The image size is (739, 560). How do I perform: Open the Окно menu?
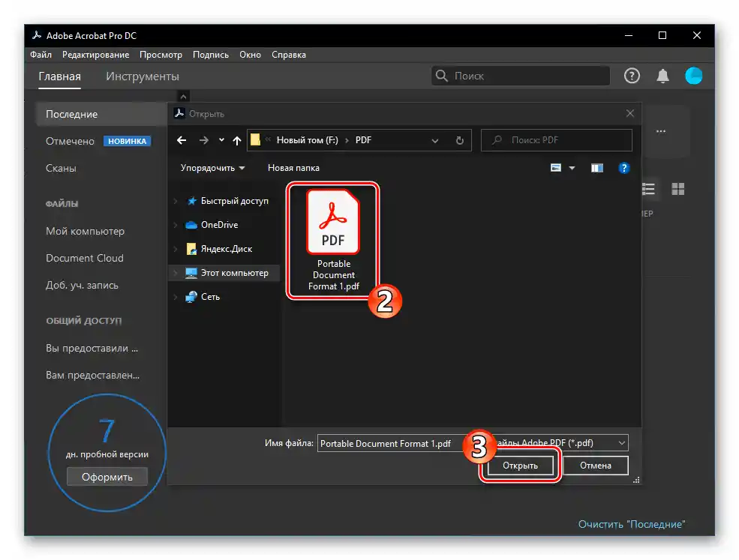point(251,55)
